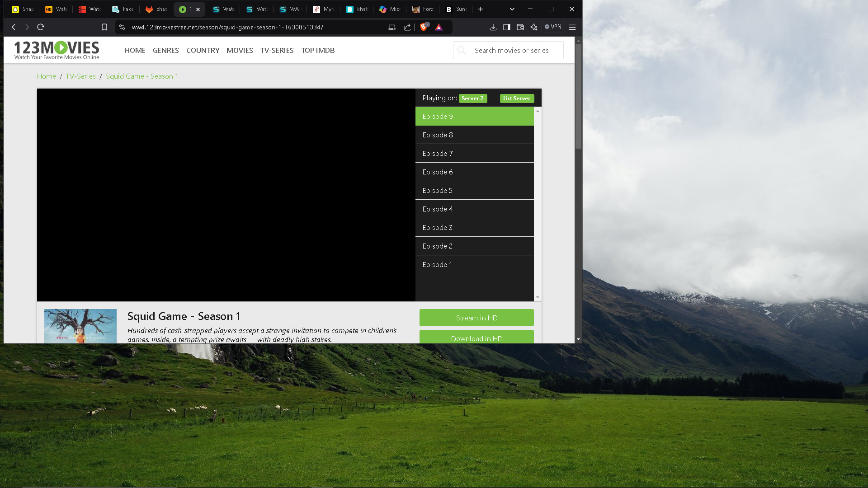
Task: Open a new browser tab
Action: coord(481,9)
